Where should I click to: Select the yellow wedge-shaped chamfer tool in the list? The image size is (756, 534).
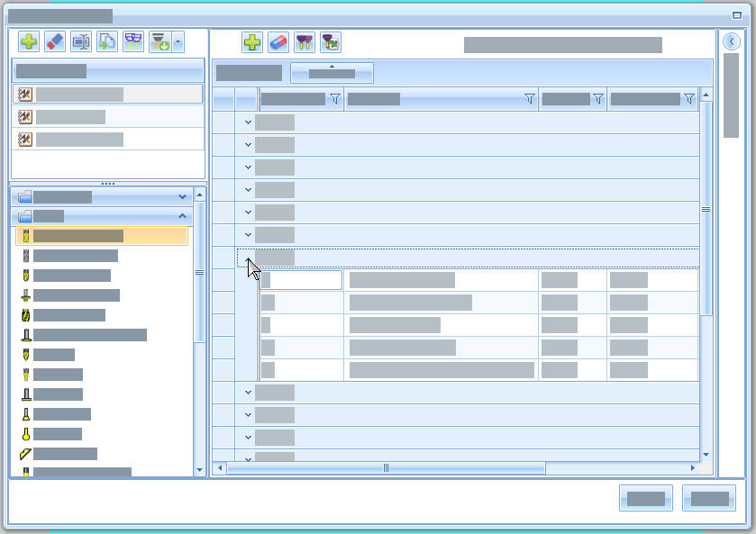coord(26,454)
